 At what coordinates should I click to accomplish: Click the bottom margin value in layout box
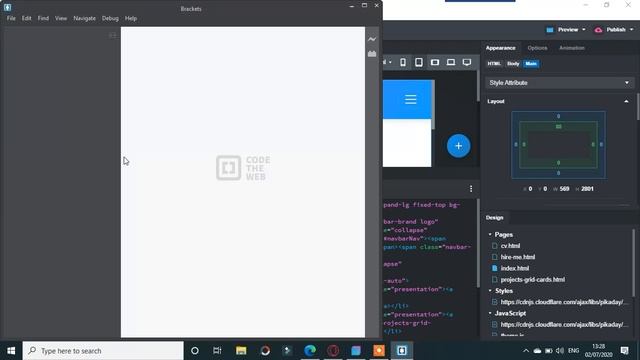point(558,173)
